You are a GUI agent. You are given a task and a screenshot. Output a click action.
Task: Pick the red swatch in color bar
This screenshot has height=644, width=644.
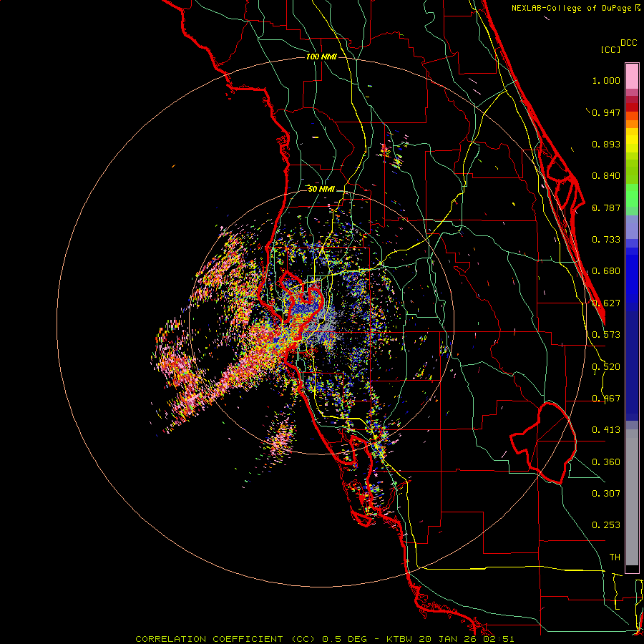632,107
